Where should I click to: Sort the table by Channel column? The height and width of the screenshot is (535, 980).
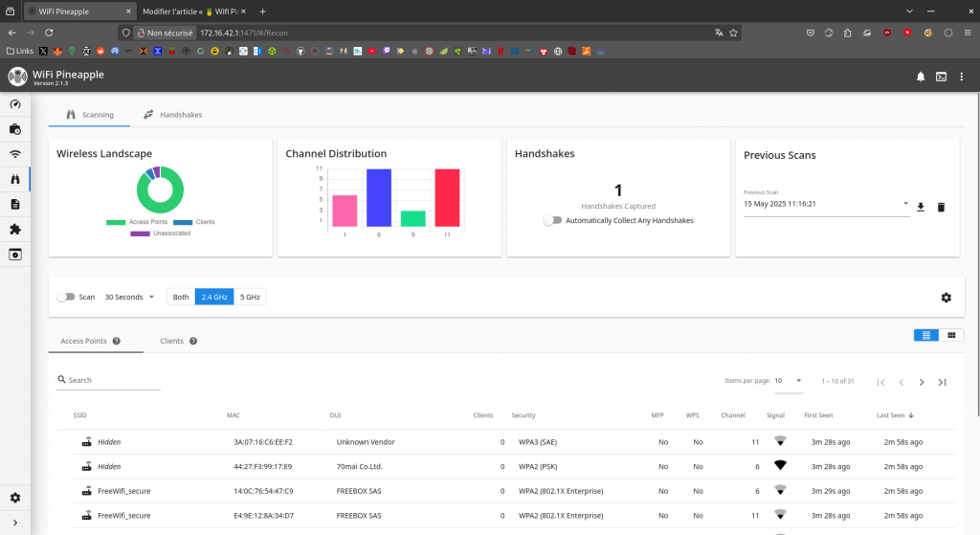tap(732, 415)
